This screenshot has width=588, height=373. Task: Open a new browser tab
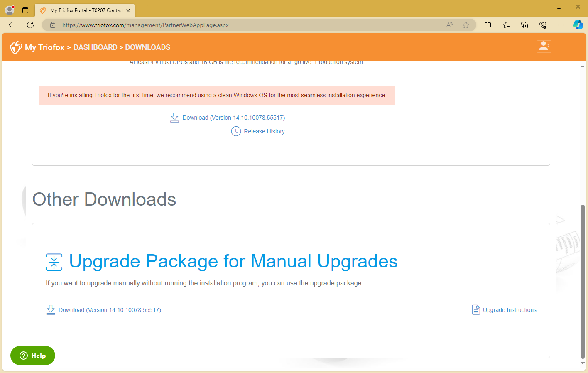tap(142, 10)
